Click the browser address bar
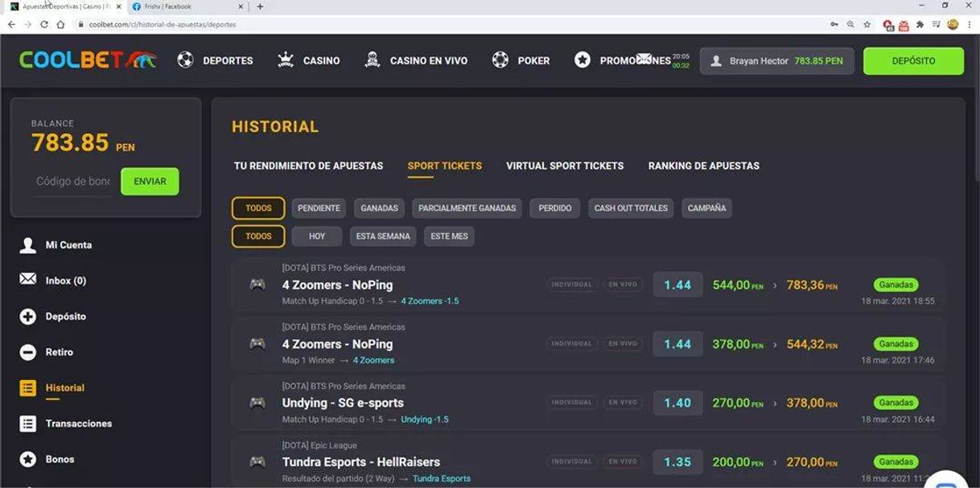Viewport: 980px width, 488px height. click(451, 24)
